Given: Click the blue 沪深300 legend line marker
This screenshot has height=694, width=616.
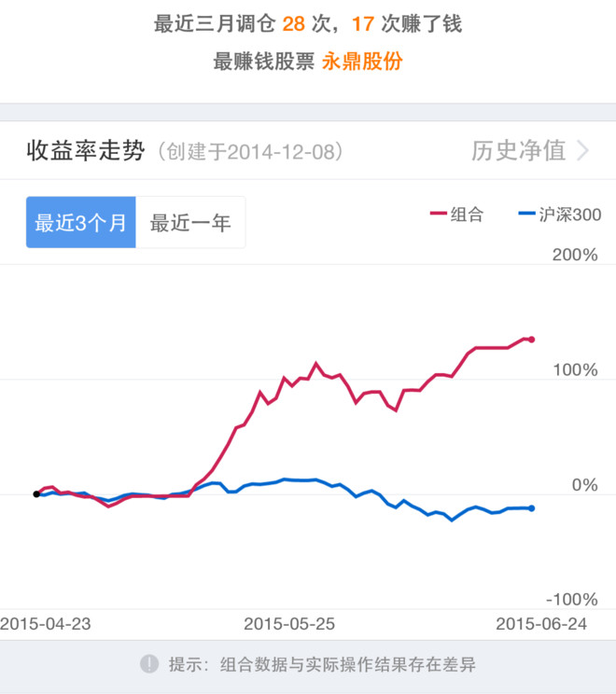Looking at the screenshot, I should point(525,215).
